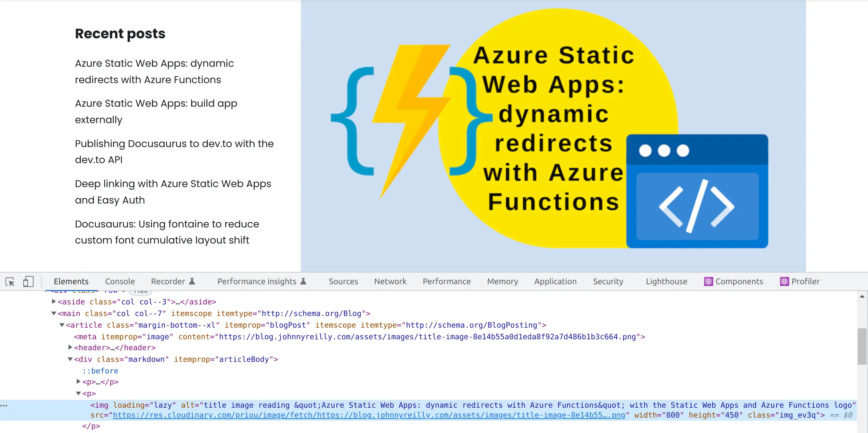Select the Application tab

coord(555,281)
